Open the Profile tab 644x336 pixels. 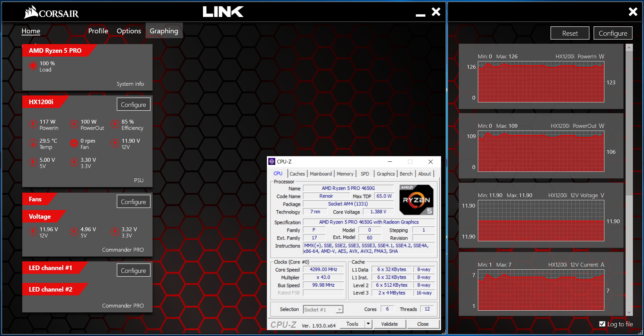click(98, 31)
